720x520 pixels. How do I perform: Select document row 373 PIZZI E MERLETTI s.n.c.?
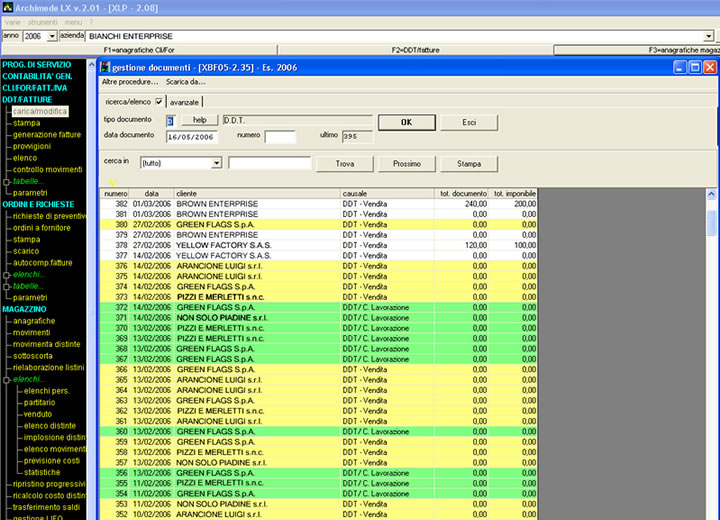coord(319,297)
